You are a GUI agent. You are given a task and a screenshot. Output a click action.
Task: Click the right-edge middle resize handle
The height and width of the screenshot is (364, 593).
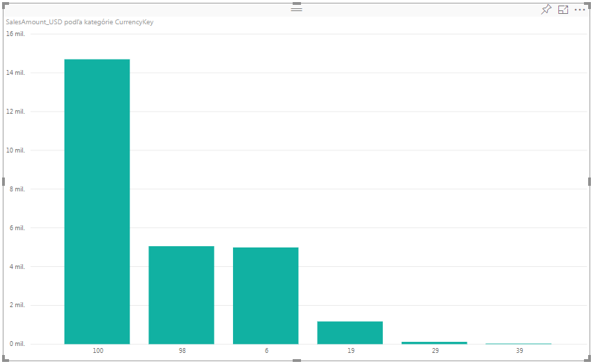[x=590, y=182]
